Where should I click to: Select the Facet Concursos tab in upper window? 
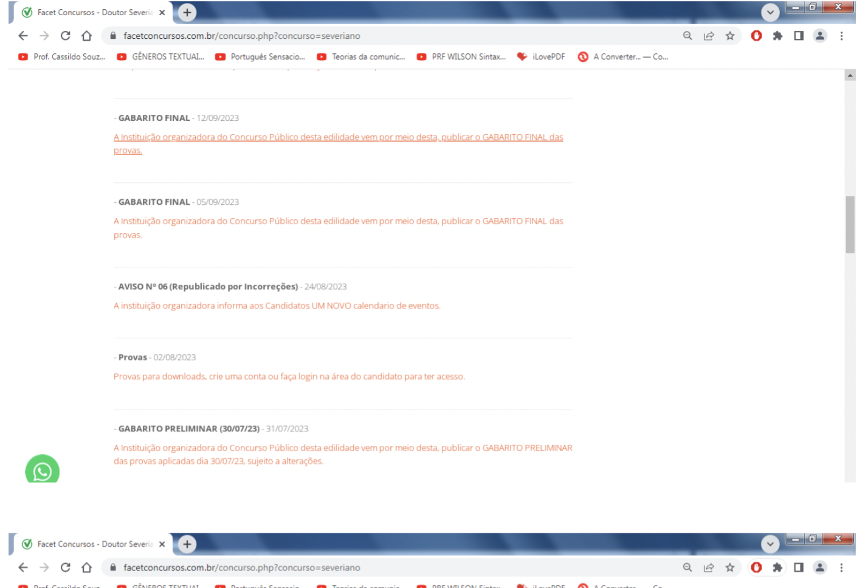click(91, 12)
